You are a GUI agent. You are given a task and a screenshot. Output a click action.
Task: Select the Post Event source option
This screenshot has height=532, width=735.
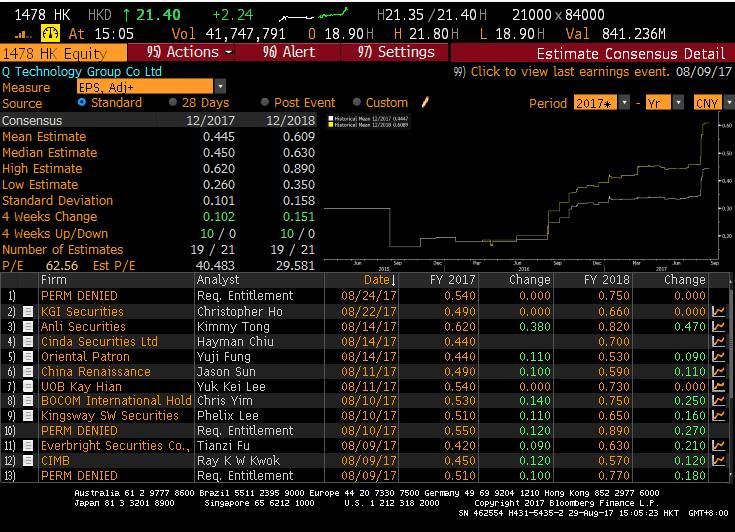point(265,102)
